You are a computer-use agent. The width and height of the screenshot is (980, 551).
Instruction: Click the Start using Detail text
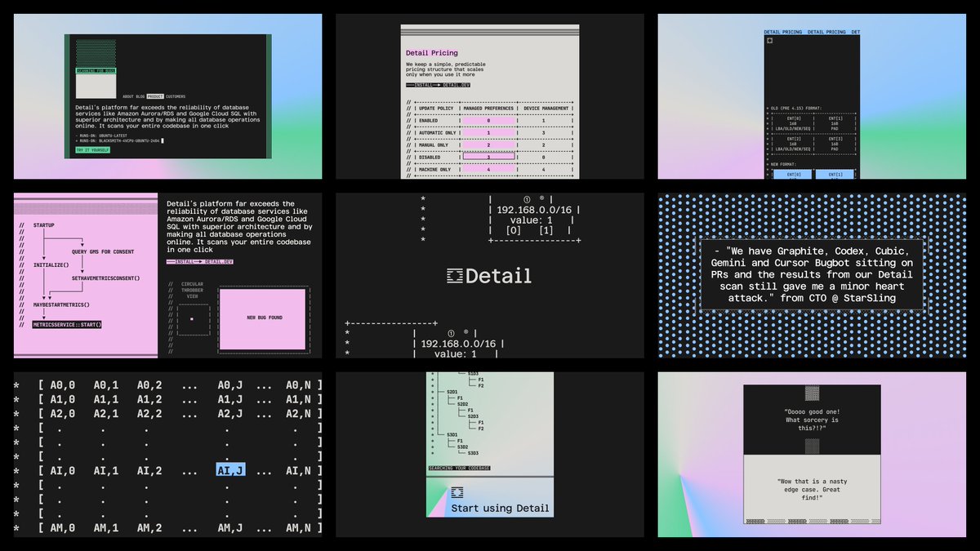click(500, 508)
